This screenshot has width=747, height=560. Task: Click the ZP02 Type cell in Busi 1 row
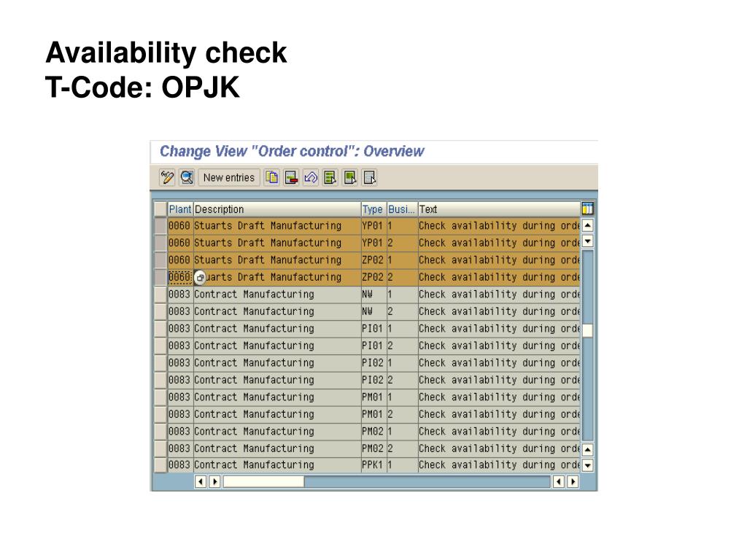point(373,260)
